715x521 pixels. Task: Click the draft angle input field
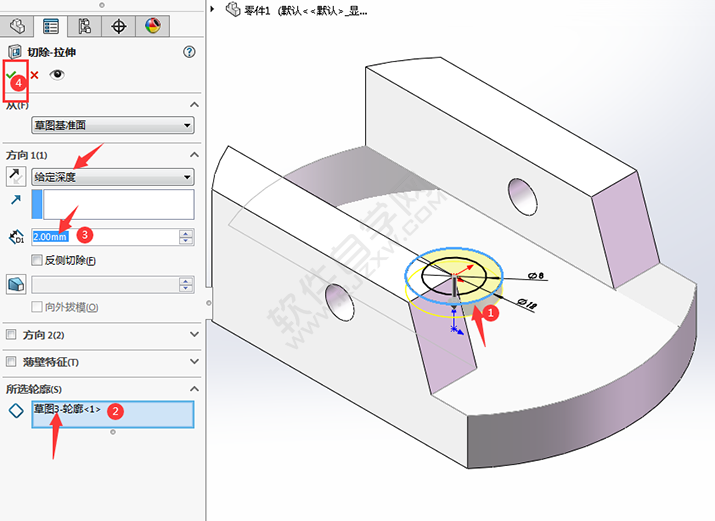[x=105, y=285]
